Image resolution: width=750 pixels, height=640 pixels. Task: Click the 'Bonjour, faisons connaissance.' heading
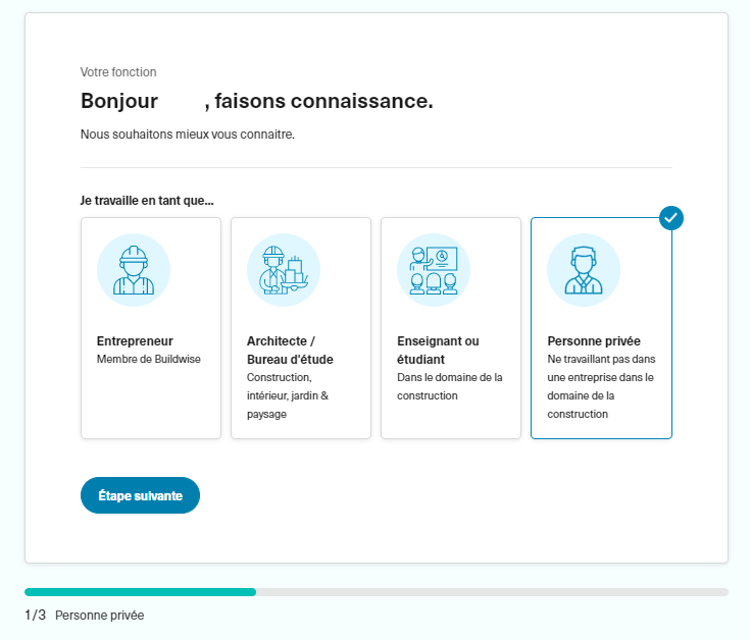click(x=256, y=101)
